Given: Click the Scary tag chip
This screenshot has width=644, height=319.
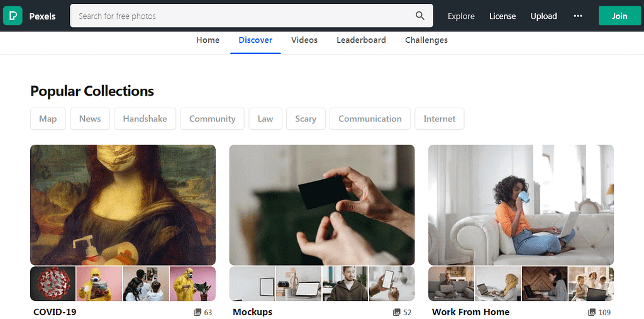Looking at the screenshot, I should (x=306, y=119).
